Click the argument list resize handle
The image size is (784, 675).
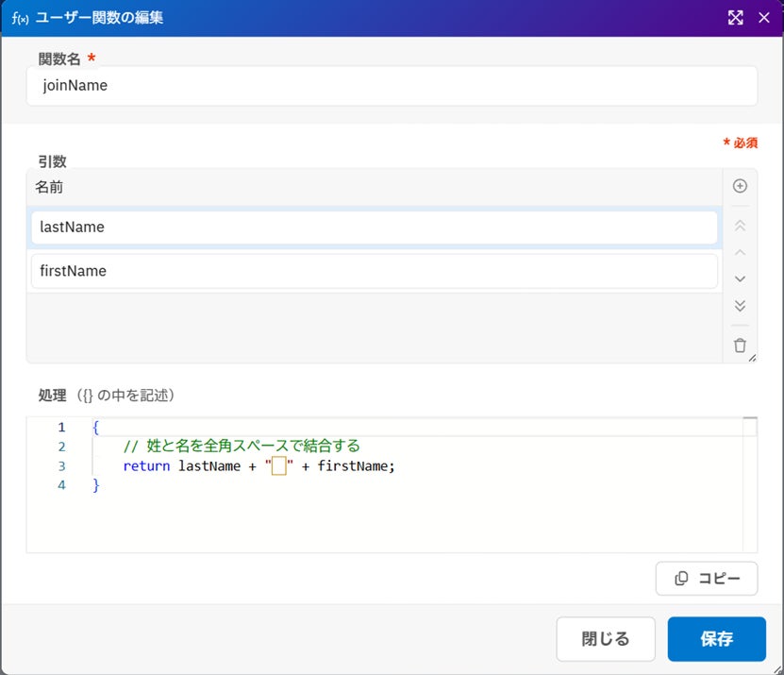coord(752,358)
